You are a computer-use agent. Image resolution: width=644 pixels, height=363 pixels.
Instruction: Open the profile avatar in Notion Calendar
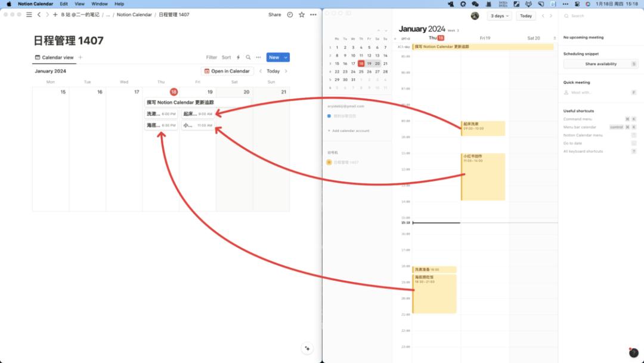tap(475, 16)
